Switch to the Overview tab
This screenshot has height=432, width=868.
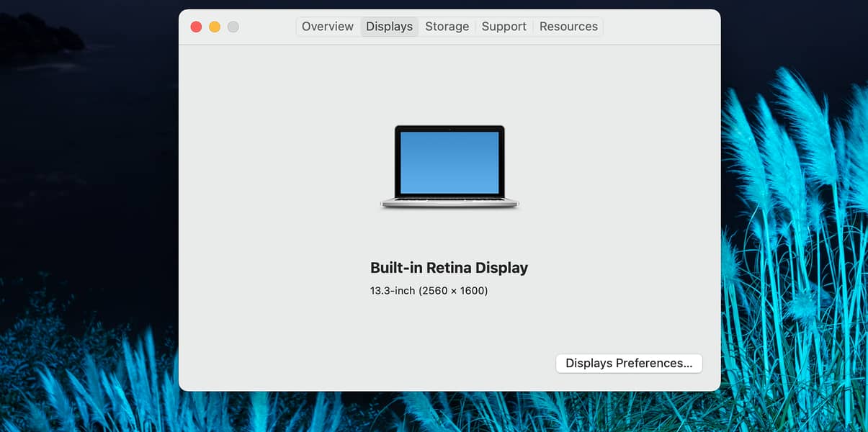pyautogui.click(x=328, y=27)
